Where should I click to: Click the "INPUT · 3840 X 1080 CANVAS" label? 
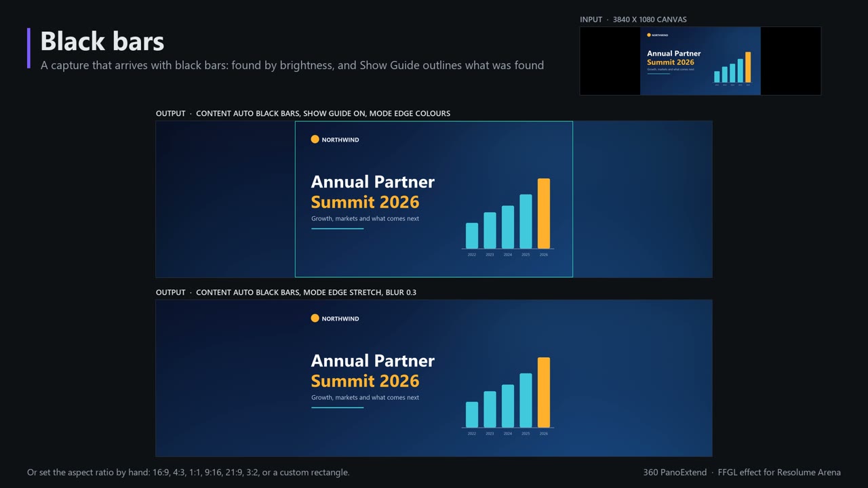(x=633, y=20)
